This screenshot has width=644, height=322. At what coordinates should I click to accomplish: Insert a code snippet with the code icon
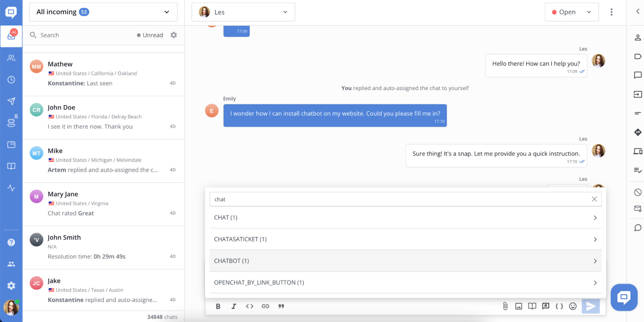[249, 306]
